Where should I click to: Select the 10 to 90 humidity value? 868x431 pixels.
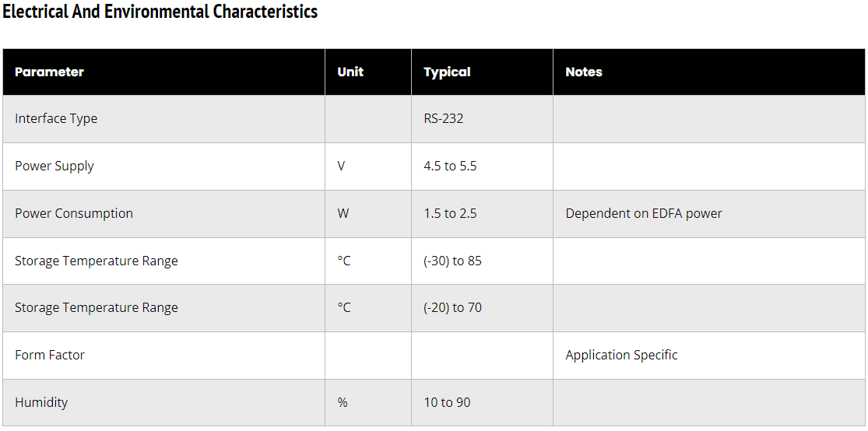(447, 402)
